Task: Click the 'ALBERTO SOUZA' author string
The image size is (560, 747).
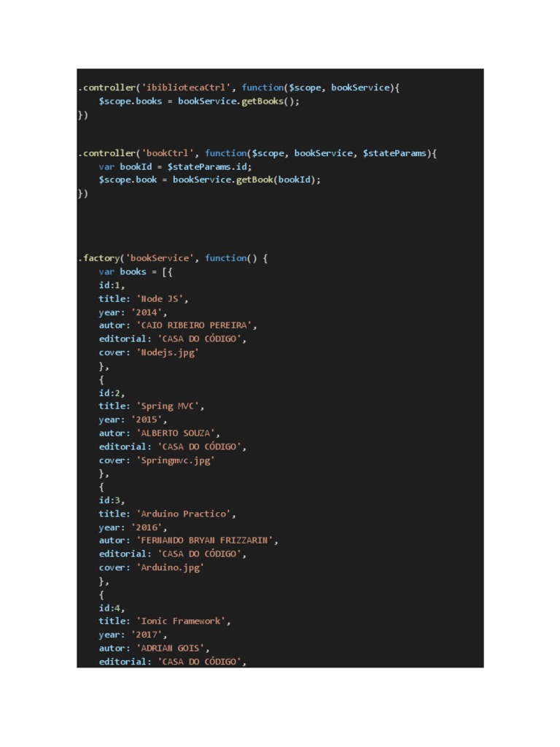Action: pos(179,433)
